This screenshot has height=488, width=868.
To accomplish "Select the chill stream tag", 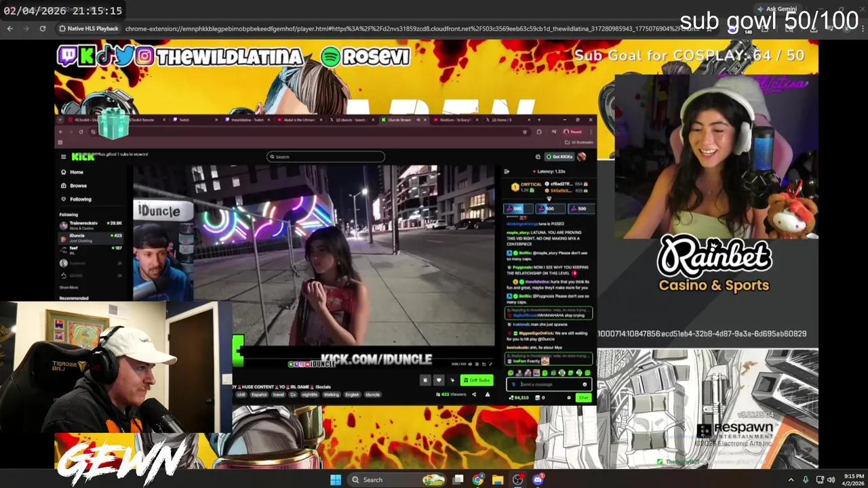I will [241, 394].
